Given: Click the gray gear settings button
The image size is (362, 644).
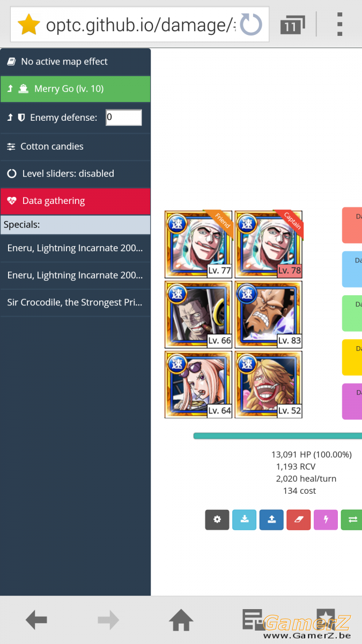Looking at the screenshot, I should pyautogui.click(x=217, y=519).
